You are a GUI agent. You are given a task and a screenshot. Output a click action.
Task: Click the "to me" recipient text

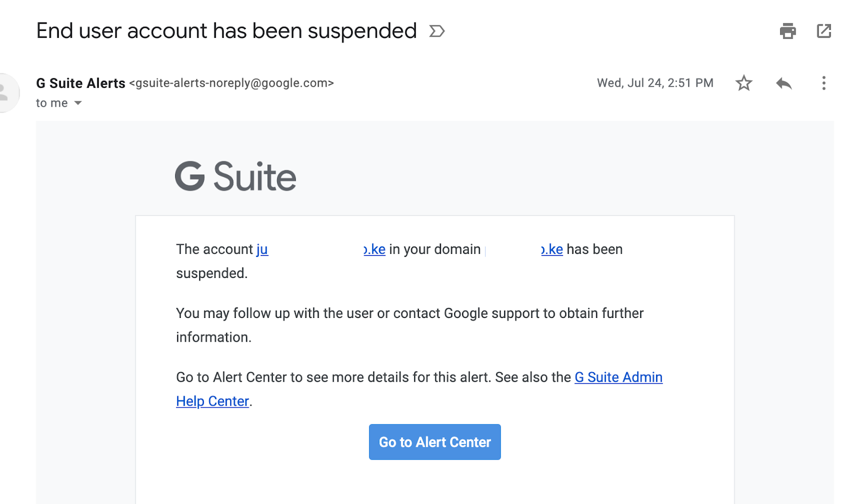[x=52, y=103]
